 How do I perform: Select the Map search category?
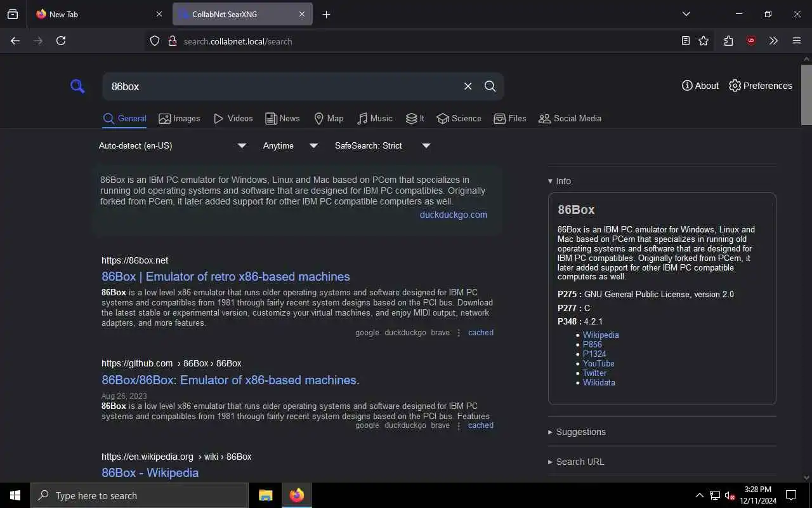329,118
